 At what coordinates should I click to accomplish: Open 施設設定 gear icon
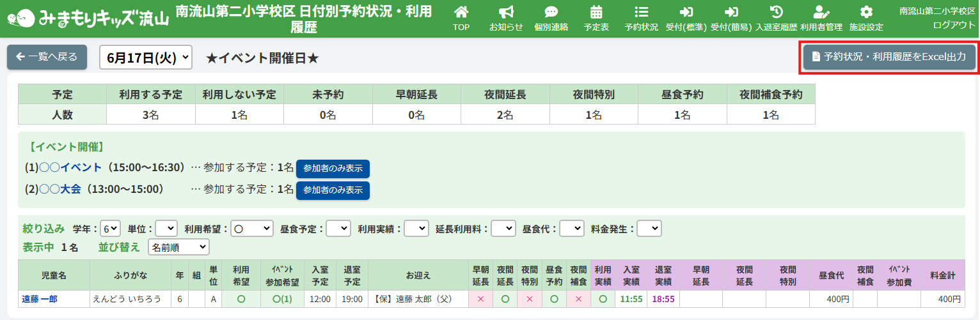pos(866,19)
